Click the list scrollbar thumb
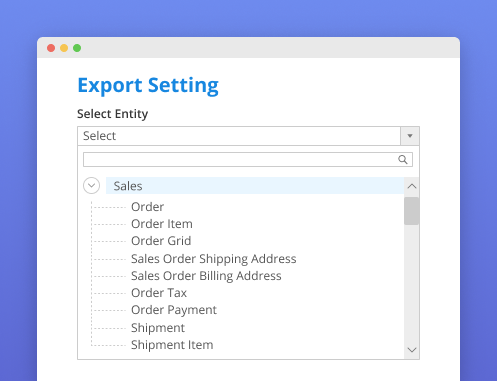 (x=411, y=211)
